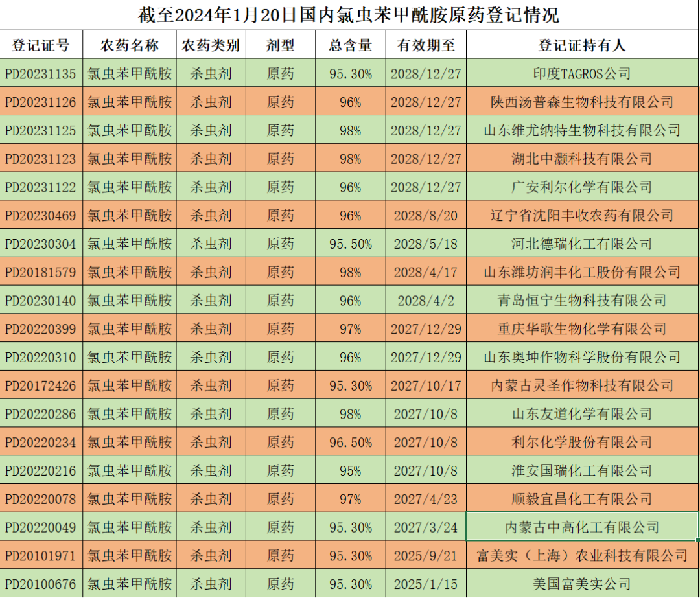
Task: Click the 登记证号 column header
Action: pos(41,45)
